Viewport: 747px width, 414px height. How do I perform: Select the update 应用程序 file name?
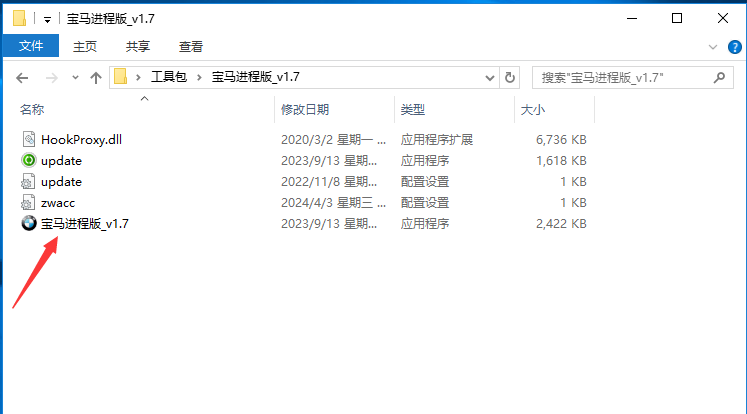[61, 161]
